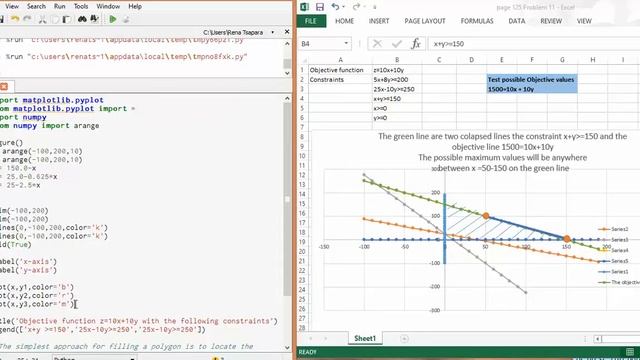Image resolution: width=640 pixels, height=360 pixels.
Task: Open the working directory path dropdown arrow
Action: [x=273, y=32]
